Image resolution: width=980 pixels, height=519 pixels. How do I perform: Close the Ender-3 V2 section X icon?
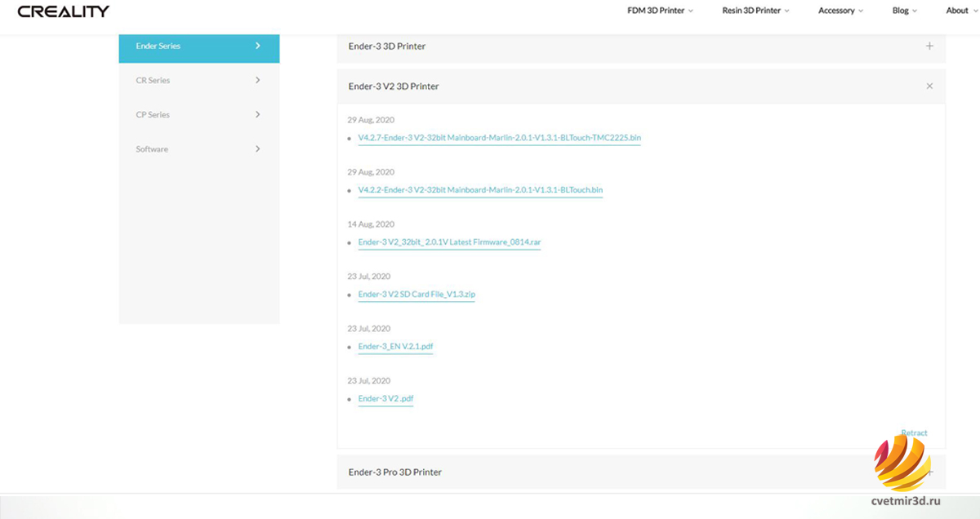point(929,86)
